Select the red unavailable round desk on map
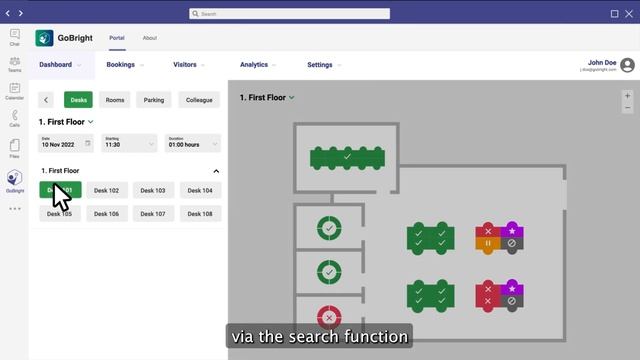Image resolution: width=640 pixels, height=360 pixels. coord(329,317)
